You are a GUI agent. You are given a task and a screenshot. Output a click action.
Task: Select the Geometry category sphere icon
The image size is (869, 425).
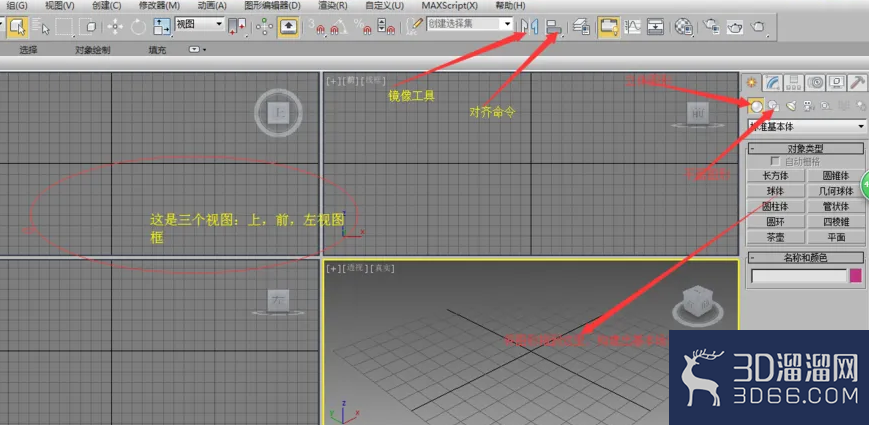756,105
